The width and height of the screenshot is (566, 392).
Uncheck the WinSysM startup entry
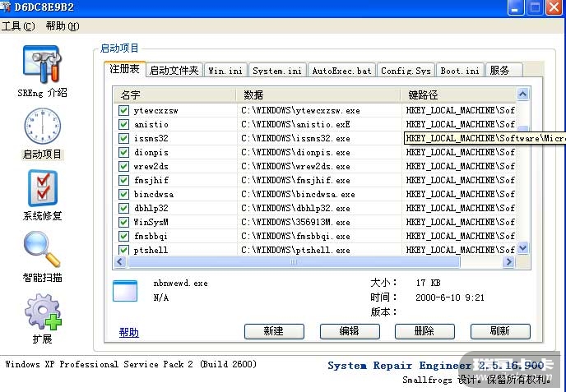click(x=123, y=222)
